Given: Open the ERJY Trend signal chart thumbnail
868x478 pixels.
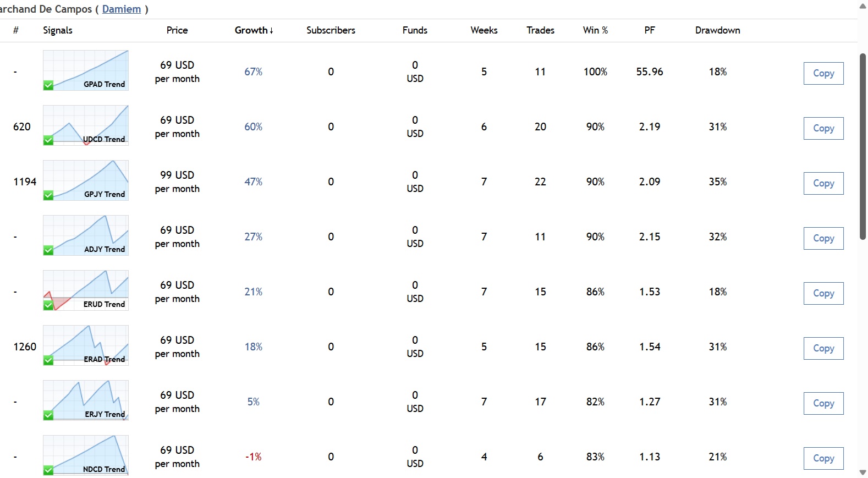Looking at the screenshot, I should tap(86, 400).
